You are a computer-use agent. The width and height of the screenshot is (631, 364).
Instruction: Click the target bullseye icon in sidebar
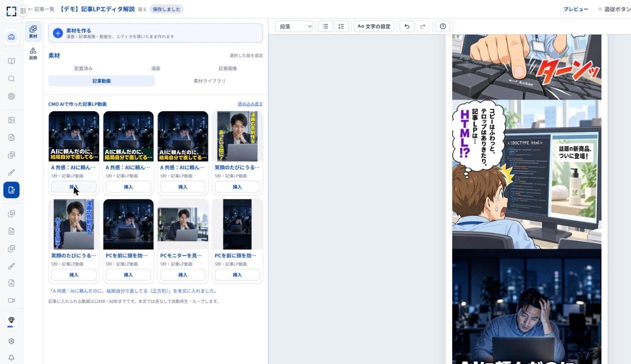pos(12,96)
